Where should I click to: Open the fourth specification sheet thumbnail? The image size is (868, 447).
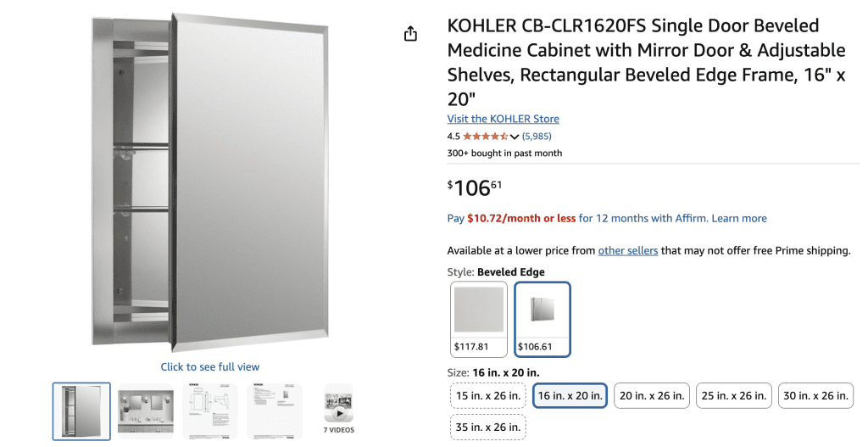pyautogui.click(x=274, y=411)
